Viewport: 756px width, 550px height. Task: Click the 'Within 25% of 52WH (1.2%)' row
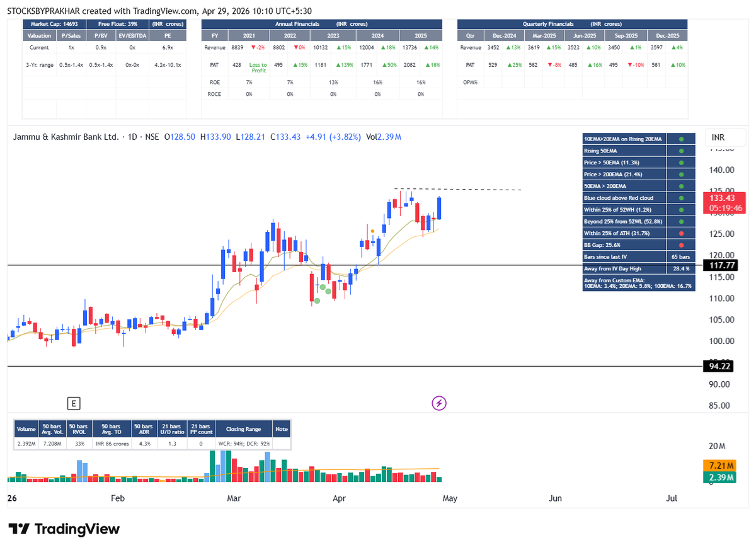pos(639,209)
